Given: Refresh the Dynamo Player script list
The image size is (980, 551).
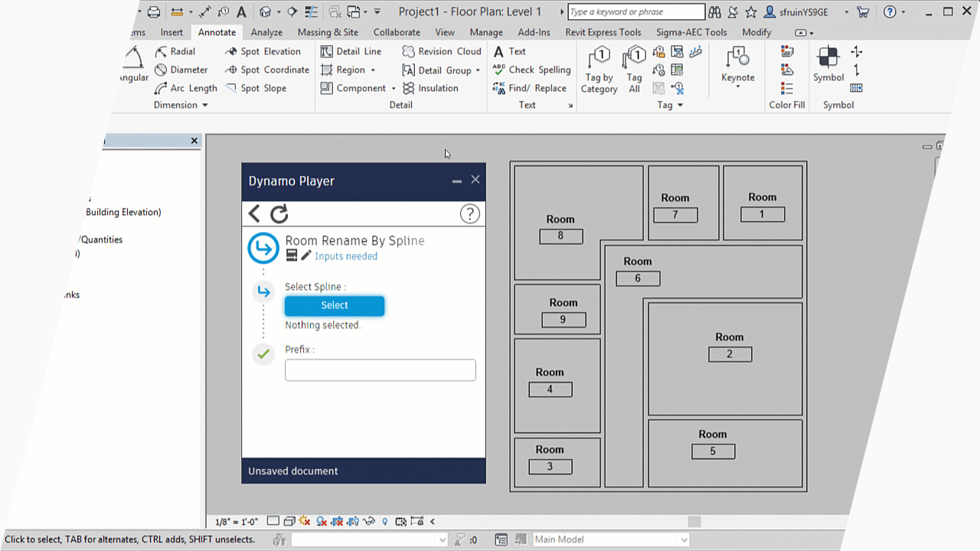Looking at the screenshot, I should pyautogui.click(x=279, y=214).
